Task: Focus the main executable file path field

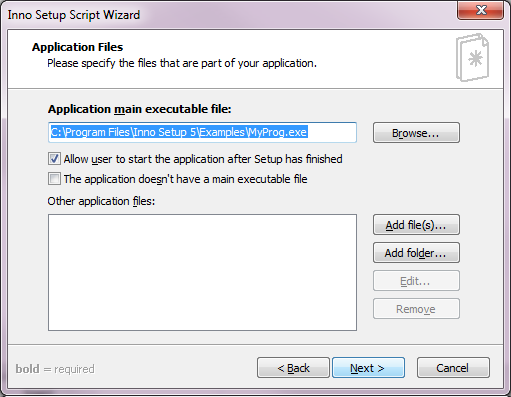Action: (x=202, y=132)
